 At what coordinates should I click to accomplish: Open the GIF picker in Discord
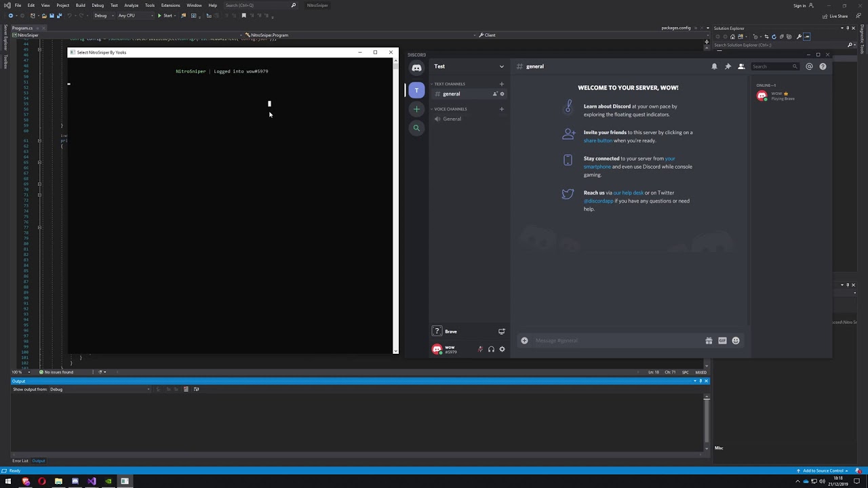(x=722, y=341)
